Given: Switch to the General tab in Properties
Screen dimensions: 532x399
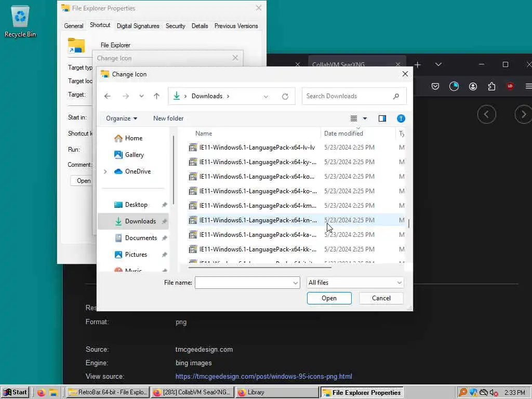Looking at the screenshot, I should tap(74, 26).
